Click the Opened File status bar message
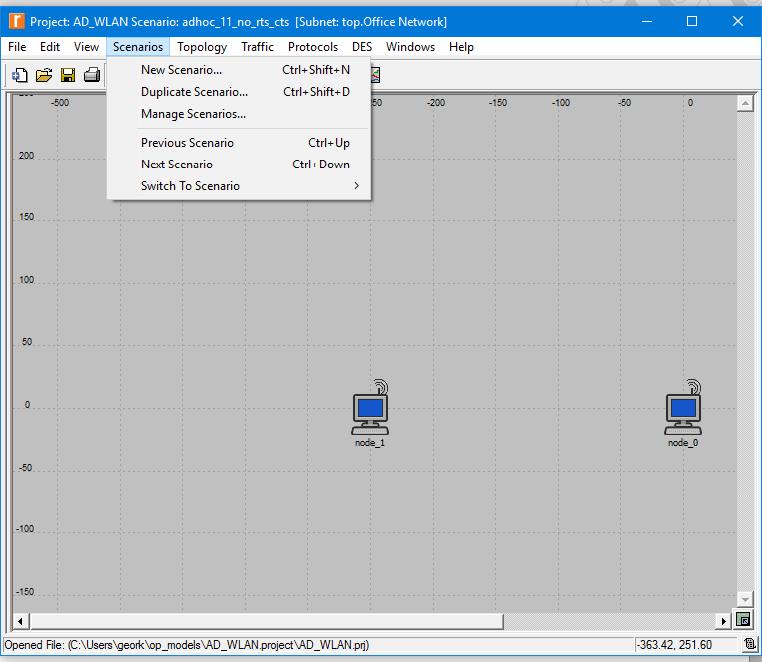The height and width of the screenshot is (662, 762). [x=187, y=645]
